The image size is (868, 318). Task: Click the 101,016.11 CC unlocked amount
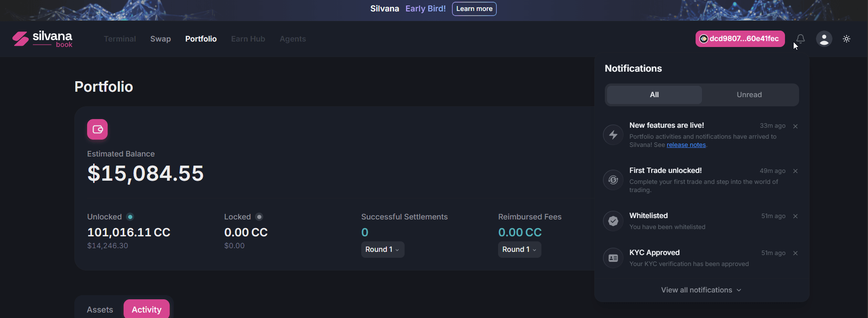(129, 232)
